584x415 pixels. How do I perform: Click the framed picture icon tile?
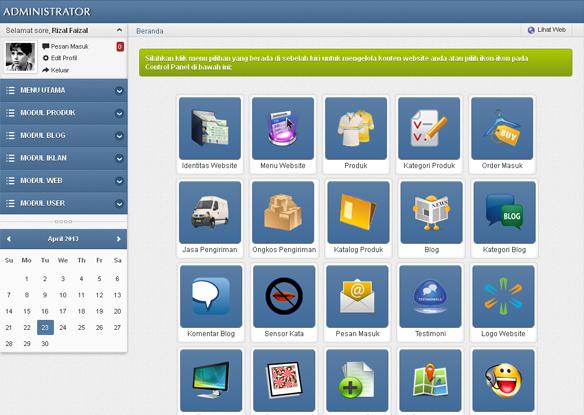(284, 380)
